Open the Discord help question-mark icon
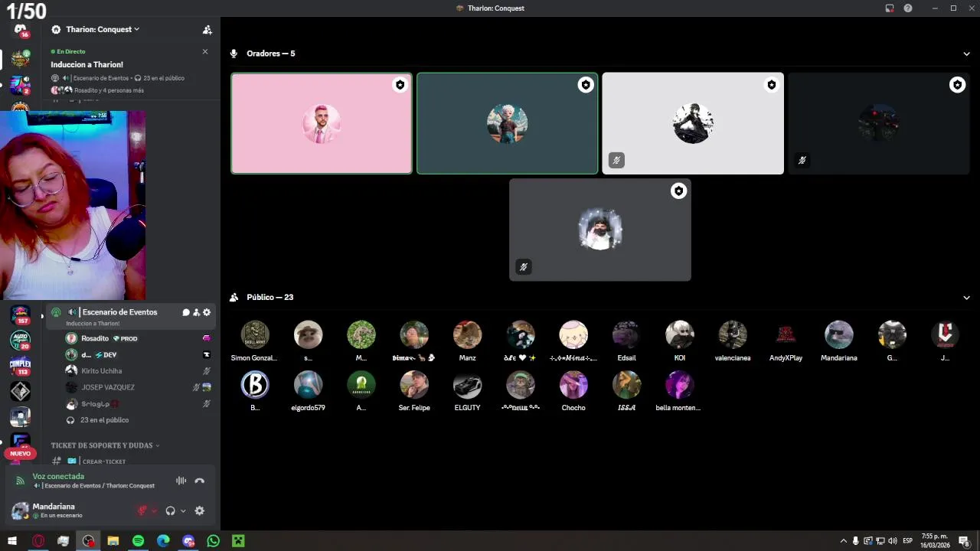The width and height of the screenshot is (980, 551). 908,8
